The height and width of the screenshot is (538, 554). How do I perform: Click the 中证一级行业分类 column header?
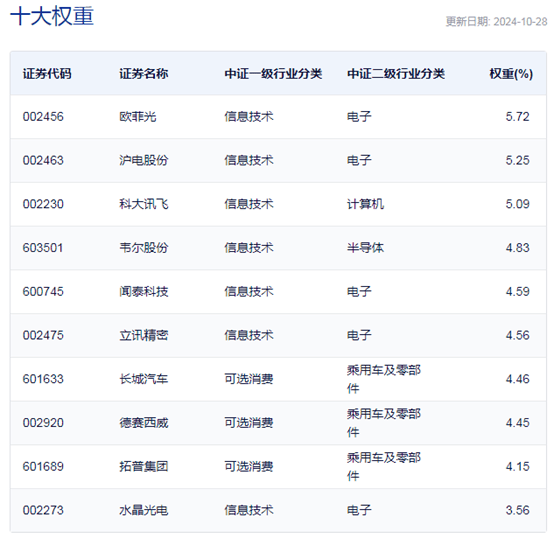(x=273, y=73)
